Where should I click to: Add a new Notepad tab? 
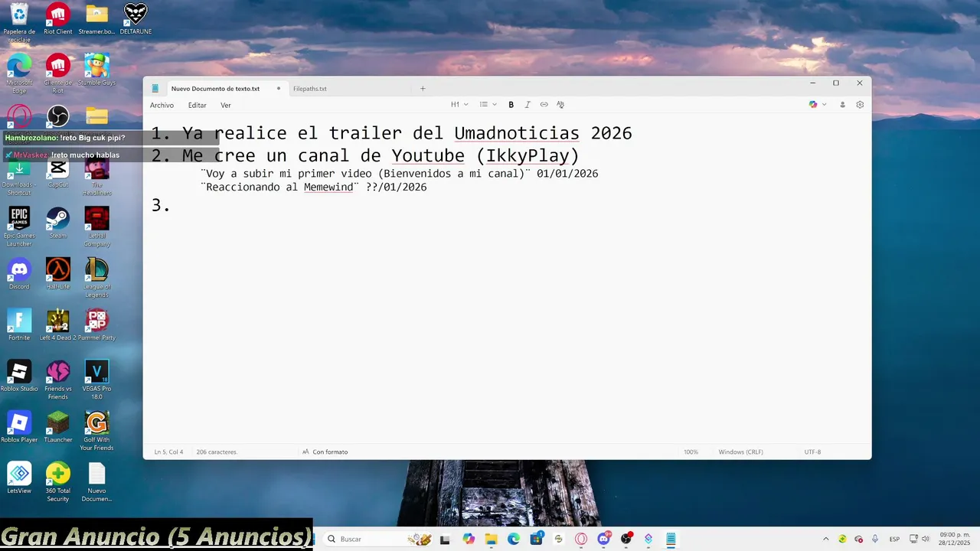pos(423,89)
